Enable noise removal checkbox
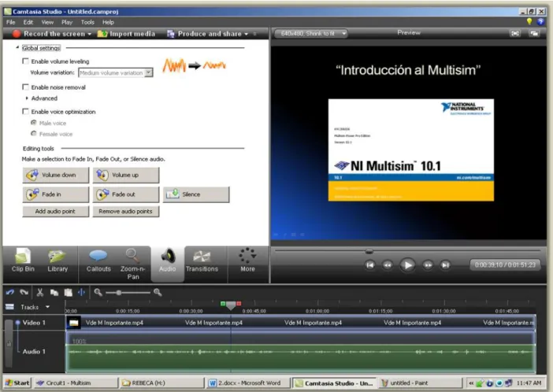 25,87
